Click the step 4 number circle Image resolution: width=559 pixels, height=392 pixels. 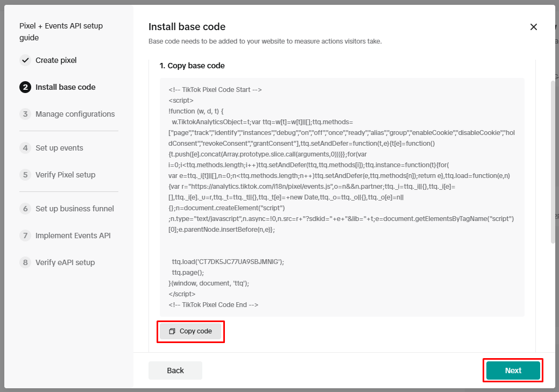tap(25, 148)
